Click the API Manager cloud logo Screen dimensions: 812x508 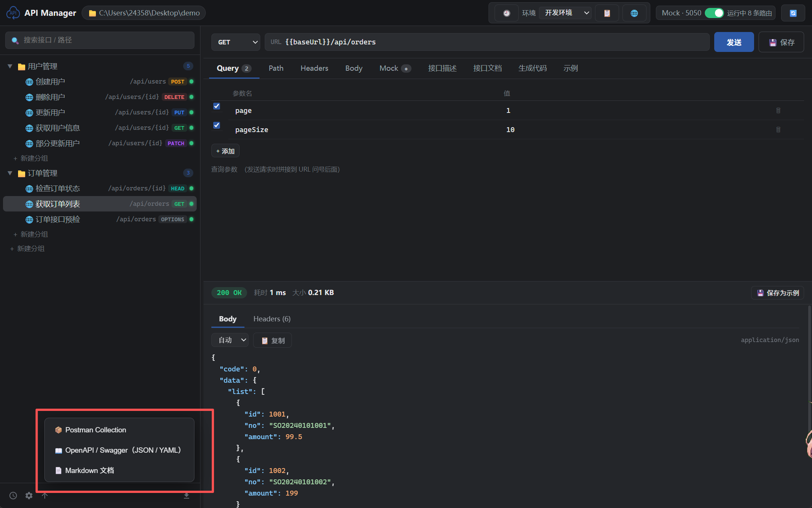pos(13,13)
